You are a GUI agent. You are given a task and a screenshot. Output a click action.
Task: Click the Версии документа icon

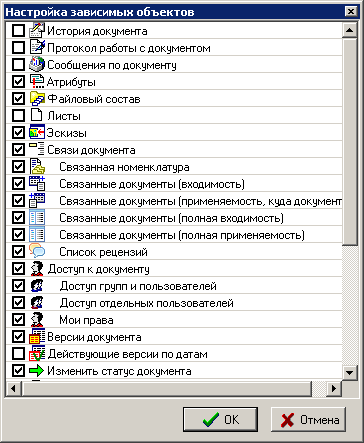point(37,336)
